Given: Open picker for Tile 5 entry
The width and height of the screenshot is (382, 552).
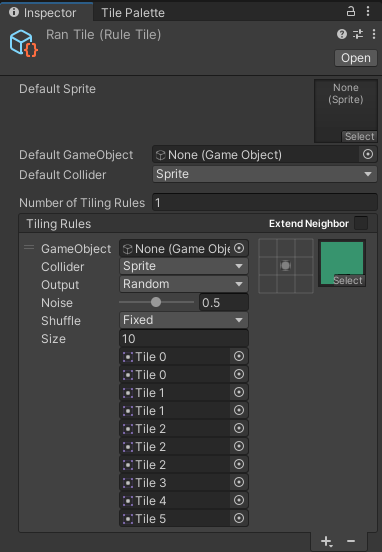Looking at the screenshot, I should tap(239, 518).
